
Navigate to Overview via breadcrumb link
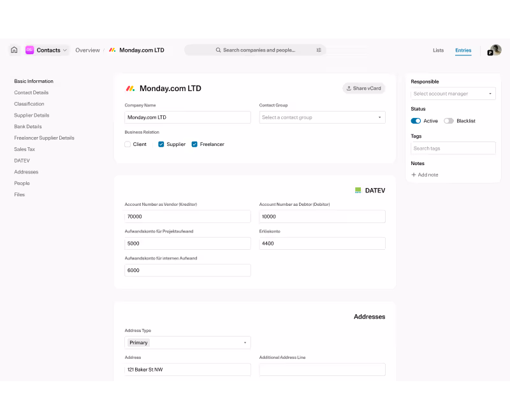click(87, 50)
